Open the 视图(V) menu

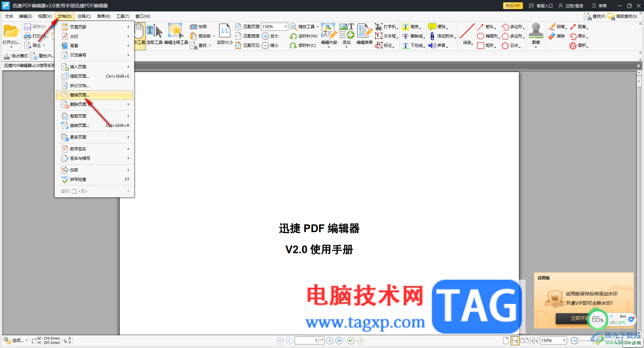point(45,16)
